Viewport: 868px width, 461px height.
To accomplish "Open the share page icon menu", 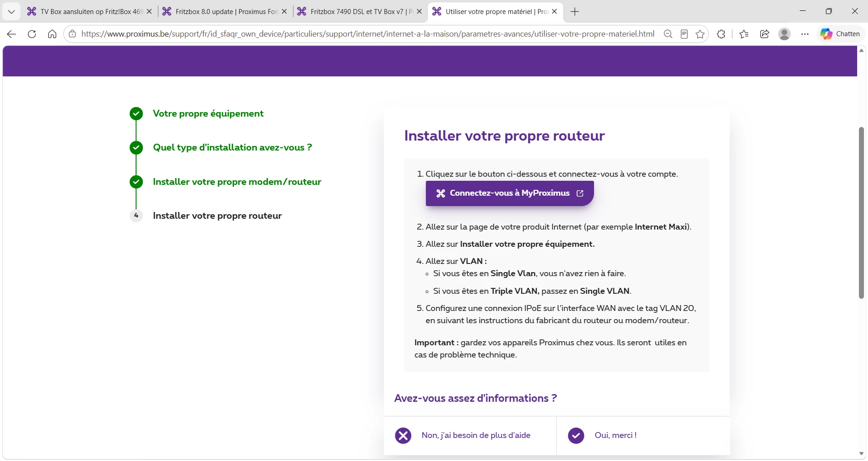I will click(x=764, y=34).
